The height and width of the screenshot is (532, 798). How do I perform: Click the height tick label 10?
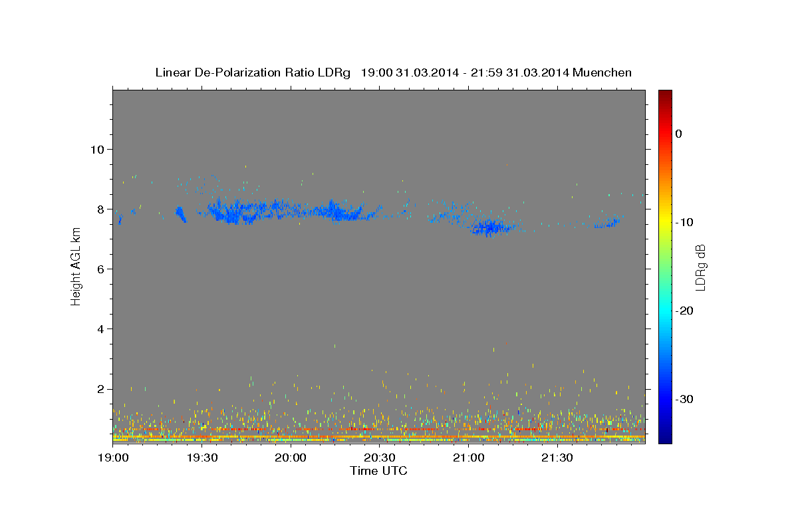pos(97,149)
